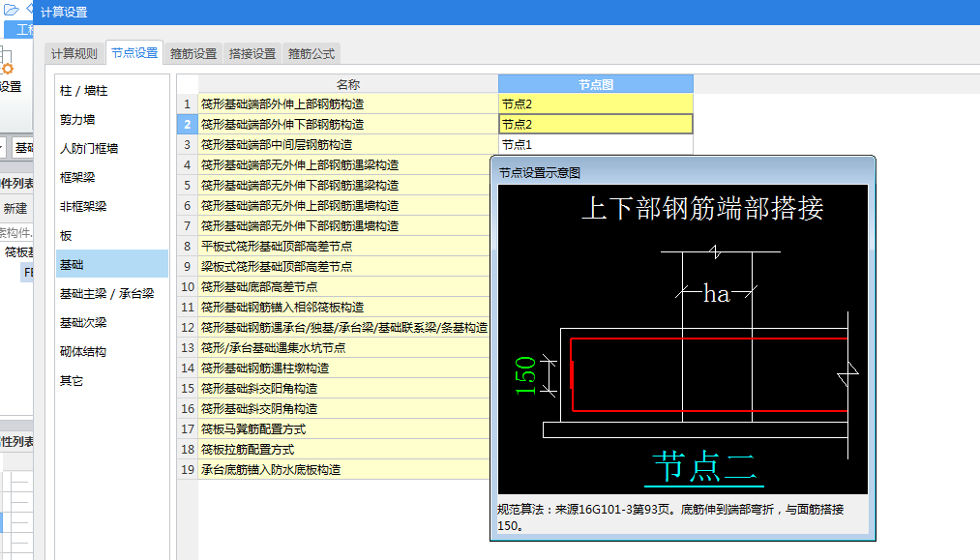This screenshot has width=980, height=560.
Task: Click the node diagram preview image
Action: coord(682,339)
